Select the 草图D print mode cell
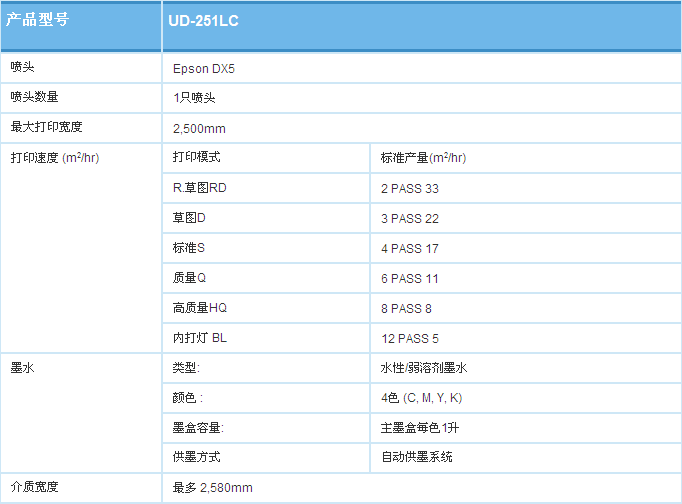Image resolution: width=682 pixels, height=504 pixels. point(189,218)
